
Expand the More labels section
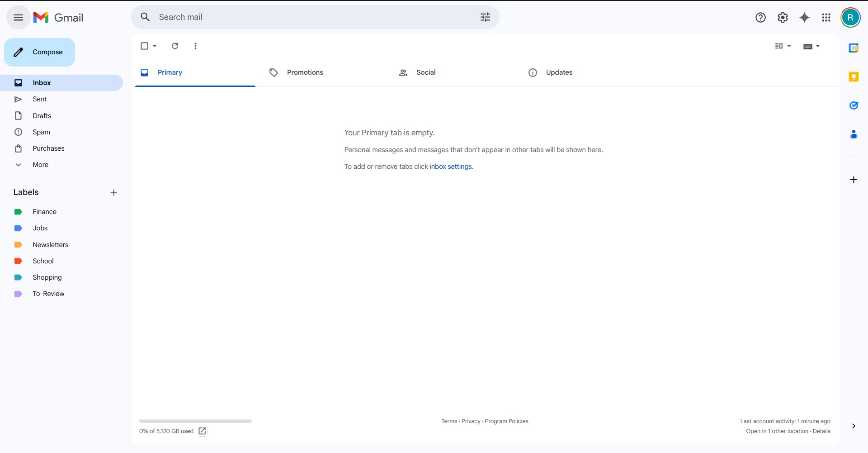pyautogui.click(x=40, y=164)
